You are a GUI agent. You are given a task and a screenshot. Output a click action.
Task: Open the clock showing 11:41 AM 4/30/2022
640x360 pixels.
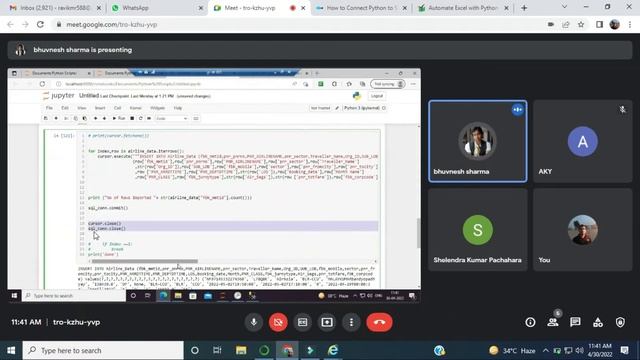click(x=600, y=350)
